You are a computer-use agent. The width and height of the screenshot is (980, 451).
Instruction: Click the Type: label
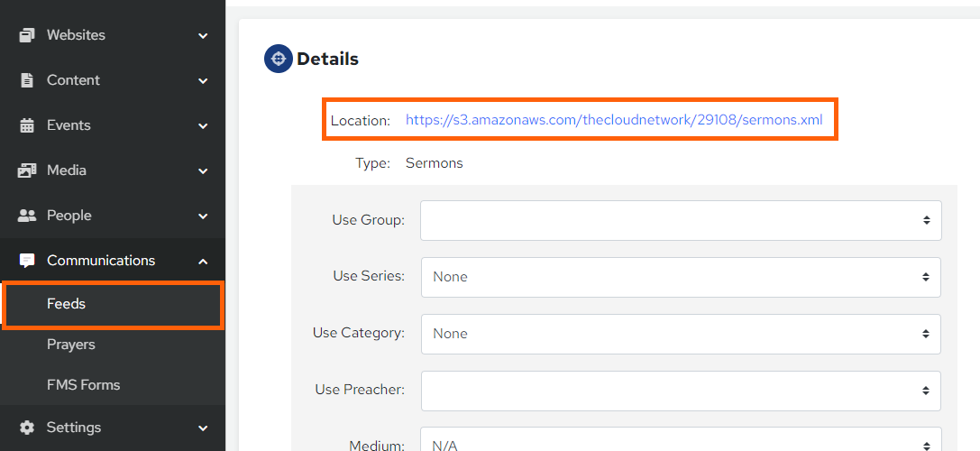(373, 164)
